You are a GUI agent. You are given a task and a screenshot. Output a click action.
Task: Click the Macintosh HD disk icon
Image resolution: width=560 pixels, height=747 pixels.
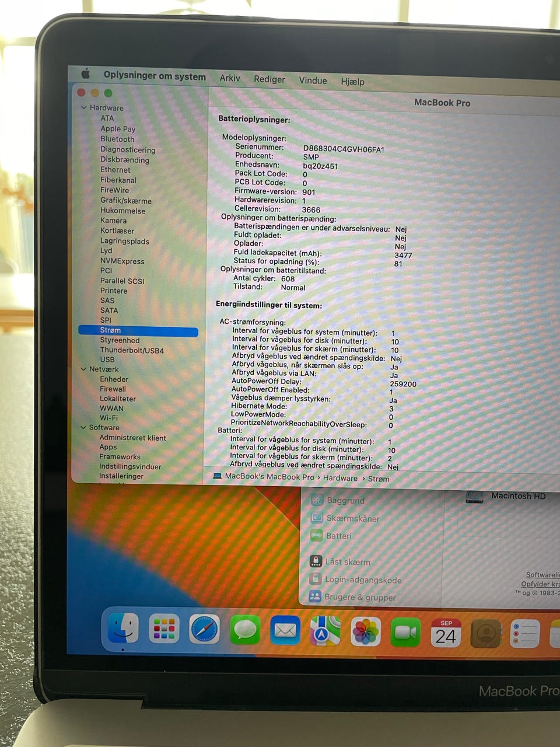[474, 497]
